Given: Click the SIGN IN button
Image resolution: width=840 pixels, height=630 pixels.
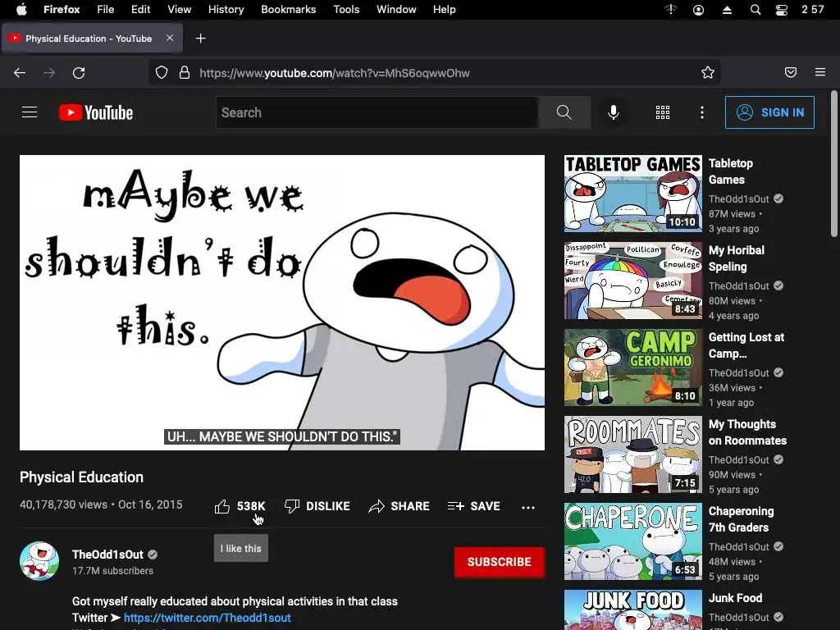Looking at the screenshot, I should point(769,112).
